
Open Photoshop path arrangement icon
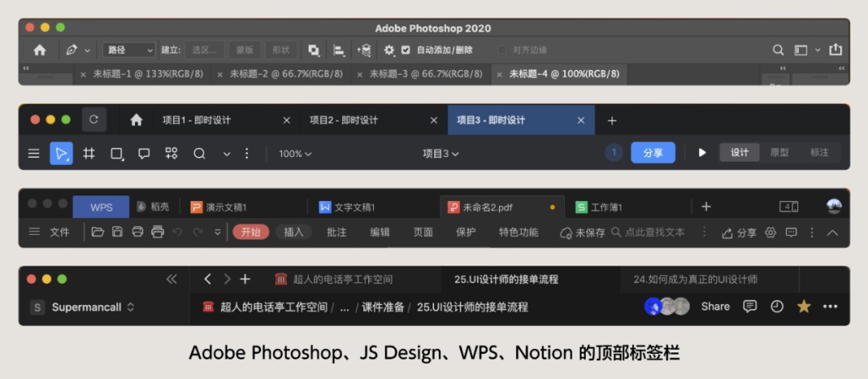(x=364, y=51)
